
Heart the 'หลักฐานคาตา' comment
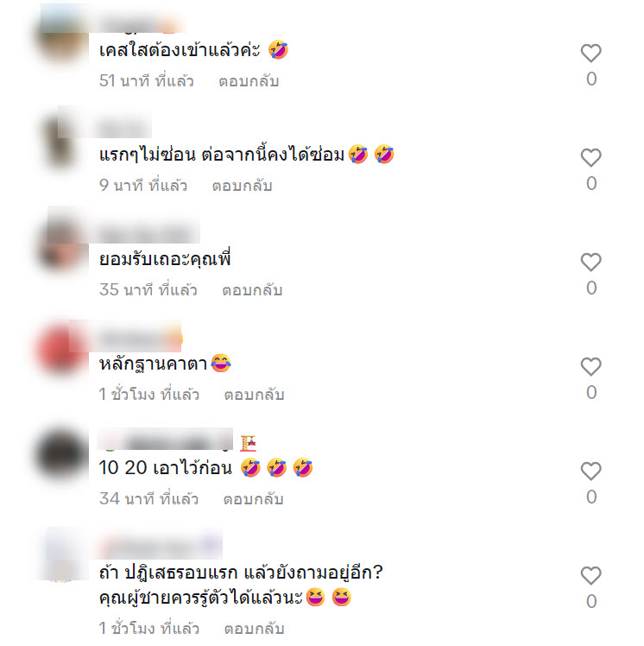[590, 366]
